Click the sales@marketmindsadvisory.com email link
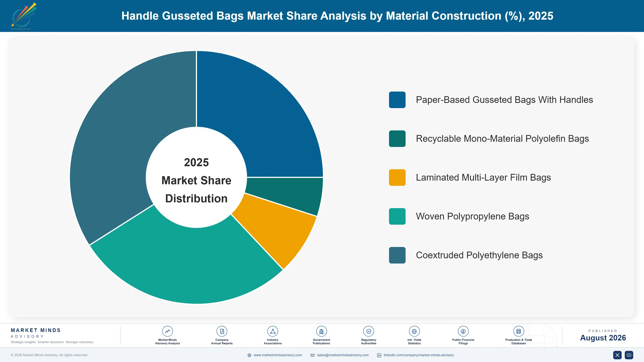Viewport: 644px width, 362px height. pyautogui.click(x=343, y=355)
